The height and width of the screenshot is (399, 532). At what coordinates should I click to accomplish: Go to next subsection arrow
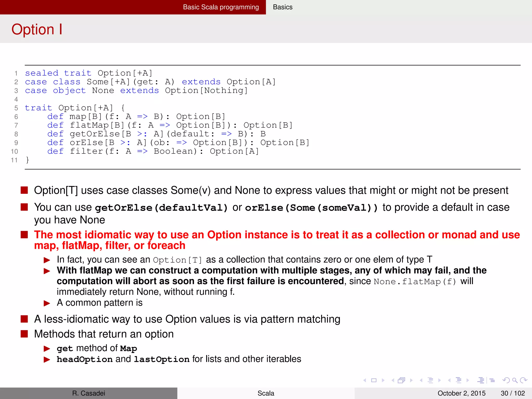[x=440, y=380]
